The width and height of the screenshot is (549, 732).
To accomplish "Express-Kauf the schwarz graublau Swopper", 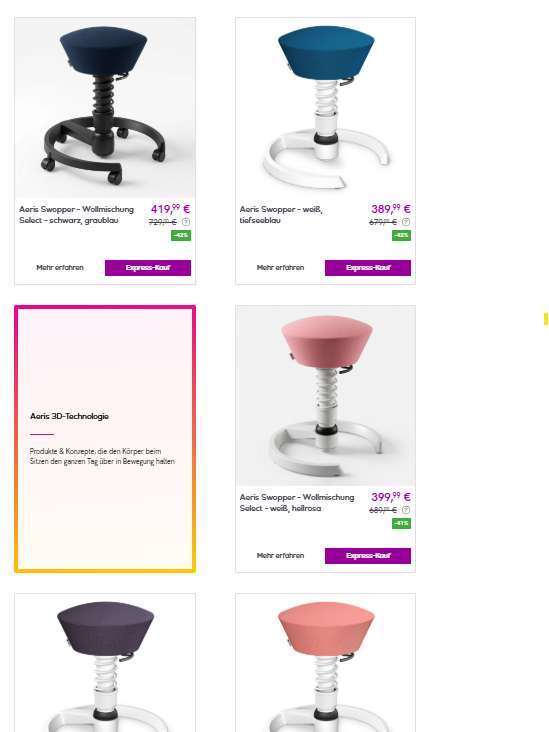I will 148,268.
